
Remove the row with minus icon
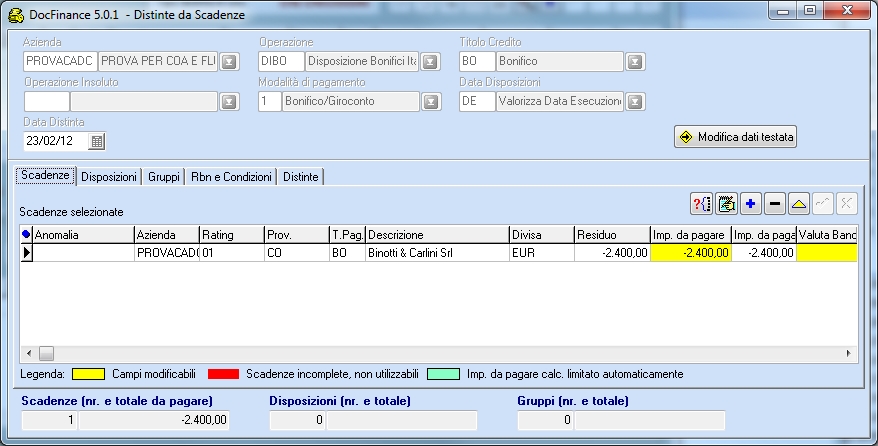[775, 204]
